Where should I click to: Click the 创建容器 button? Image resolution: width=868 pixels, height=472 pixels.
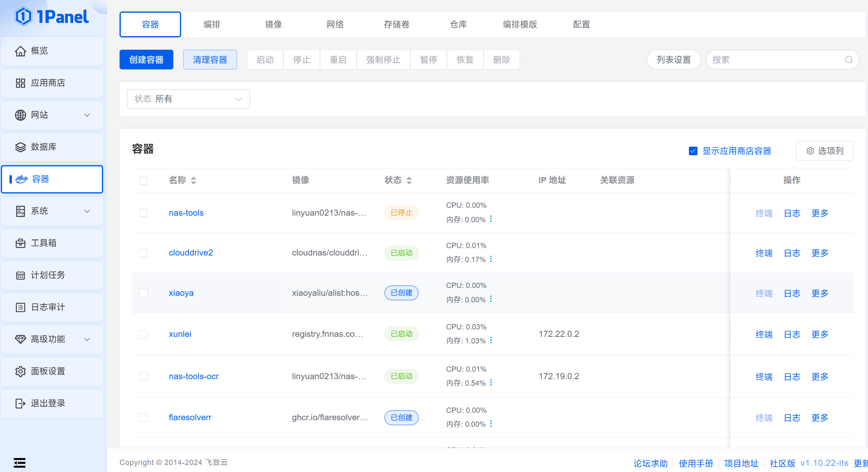point(146,60)
